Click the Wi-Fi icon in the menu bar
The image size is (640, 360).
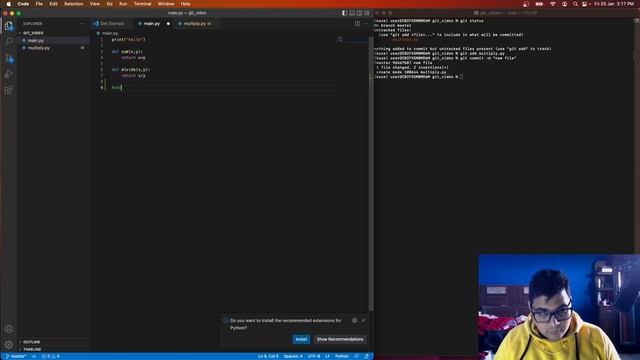click(x=553, y=4)
